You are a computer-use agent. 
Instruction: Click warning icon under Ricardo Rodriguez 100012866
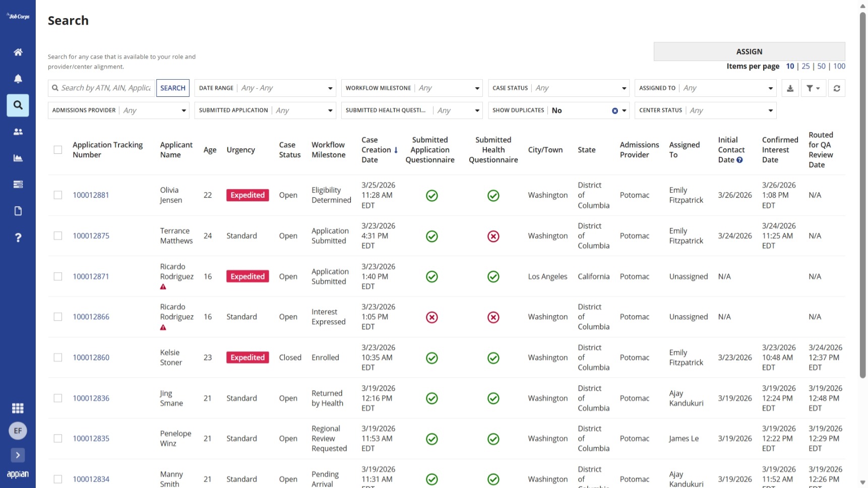coord(163,328)
